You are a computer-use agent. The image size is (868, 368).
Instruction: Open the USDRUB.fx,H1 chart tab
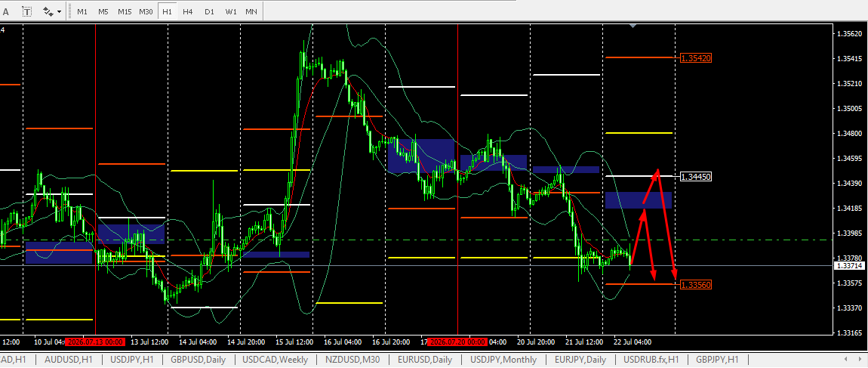[x=651, y=360]
